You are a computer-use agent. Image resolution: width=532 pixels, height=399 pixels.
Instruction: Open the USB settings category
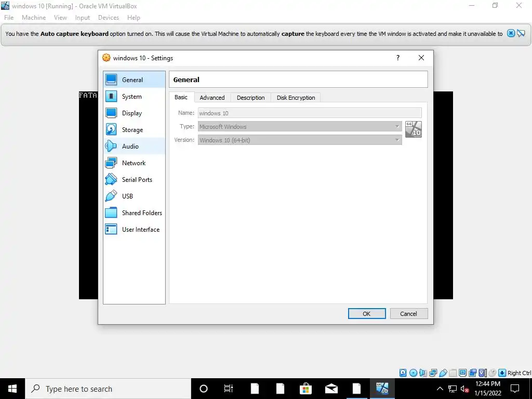pyautogui.click(x=134, y=196)
